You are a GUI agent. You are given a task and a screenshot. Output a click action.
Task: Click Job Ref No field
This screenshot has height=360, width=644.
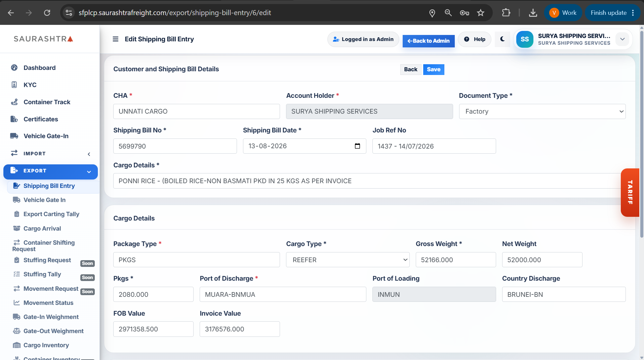click(434, 146)
